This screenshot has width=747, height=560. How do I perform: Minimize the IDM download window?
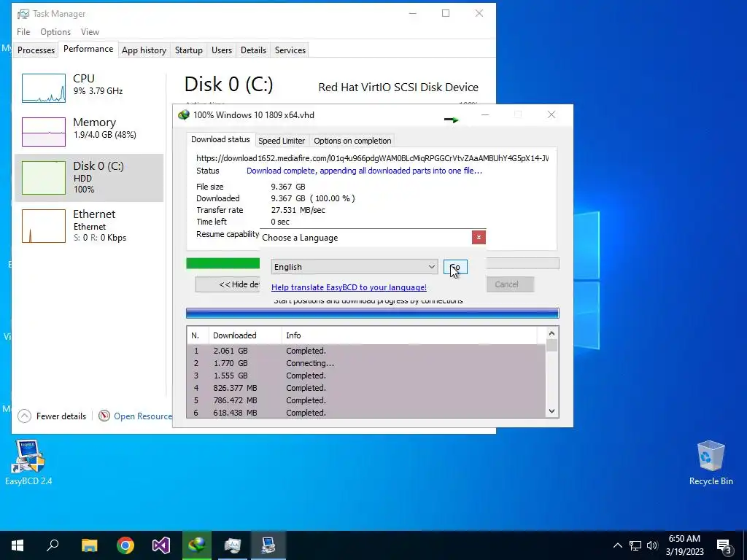(x=484, y=114)
